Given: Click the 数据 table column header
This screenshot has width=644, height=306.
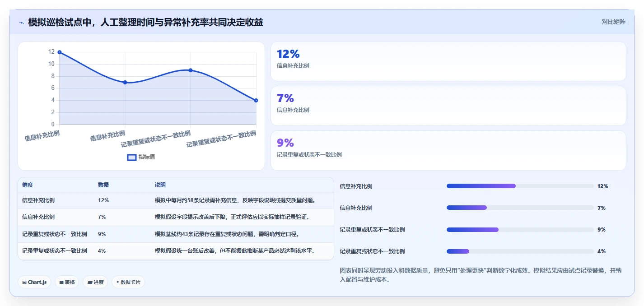Looking at the screenshot, I should (103, 185).
